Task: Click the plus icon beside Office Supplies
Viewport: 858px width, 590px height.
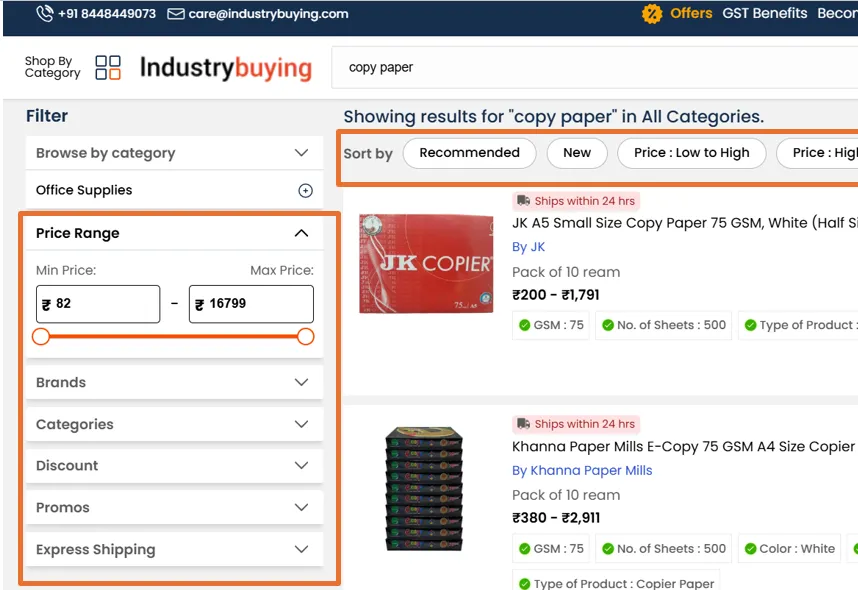Action: [x=305, y=191]
